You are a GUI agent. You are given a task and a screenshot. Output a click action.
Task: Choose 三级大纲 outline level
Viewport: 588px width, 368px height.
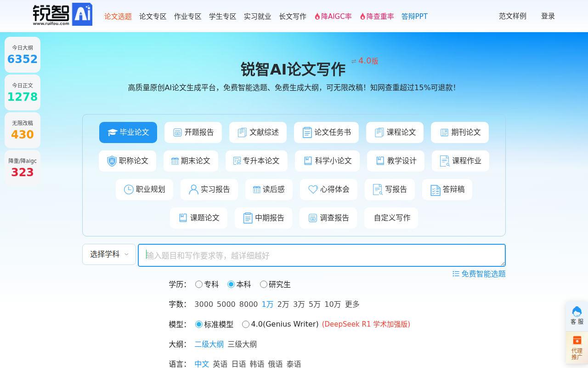(x=242, y=345)
